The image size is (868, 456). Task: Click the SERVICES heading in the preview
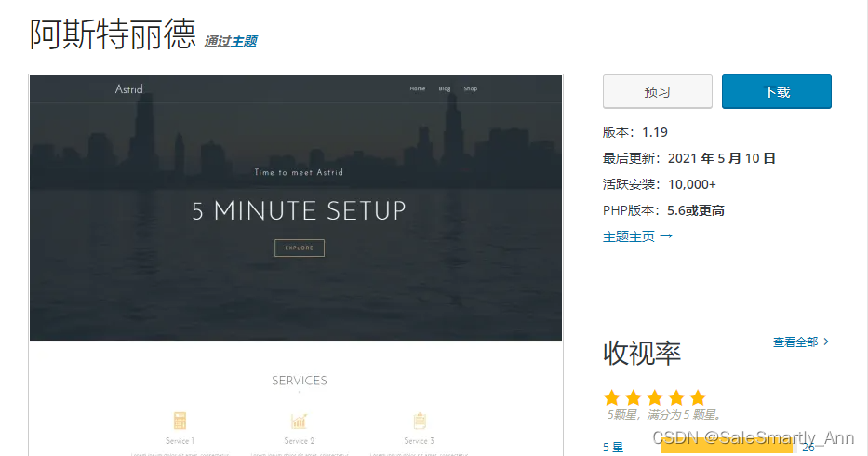point(300,381)
